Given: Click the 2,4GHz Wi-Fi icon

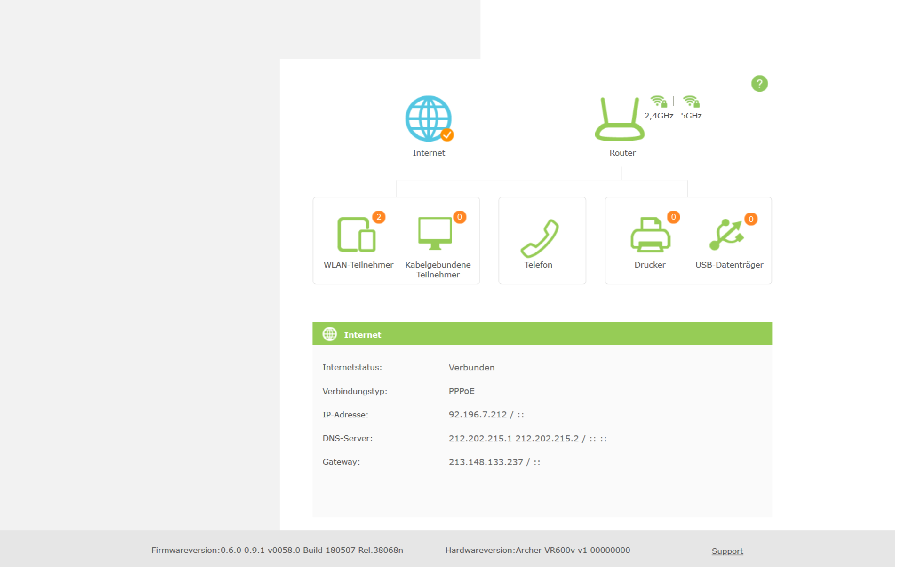Looking at the screenshot, I should [x=658, y=102].
